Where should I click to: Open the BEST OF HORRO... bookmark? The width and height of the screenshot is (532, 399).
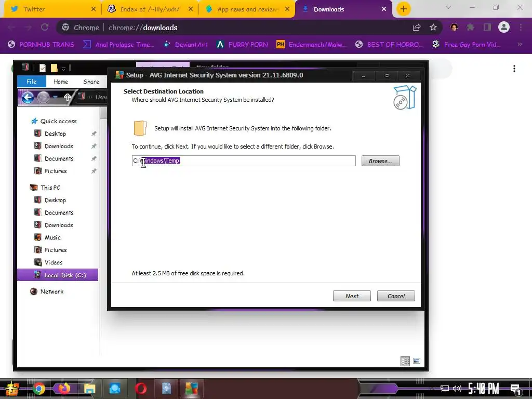point(390,45)
